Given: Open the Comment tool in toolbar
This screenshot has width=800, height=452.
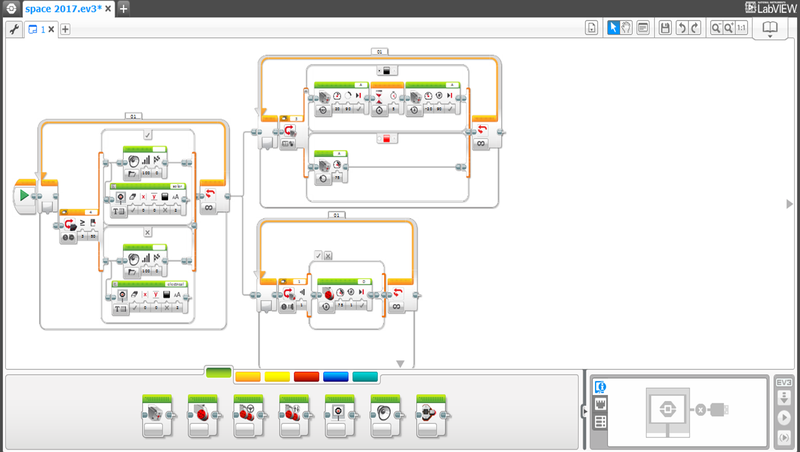Looking at the screenshot, I should click(643, 28).
